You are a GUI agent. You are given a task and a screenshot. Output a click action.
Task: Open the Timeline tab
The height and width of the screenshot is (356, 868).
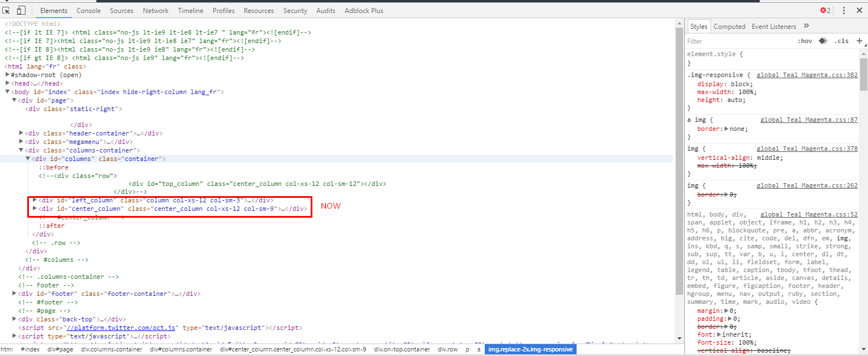pos(190,10)
